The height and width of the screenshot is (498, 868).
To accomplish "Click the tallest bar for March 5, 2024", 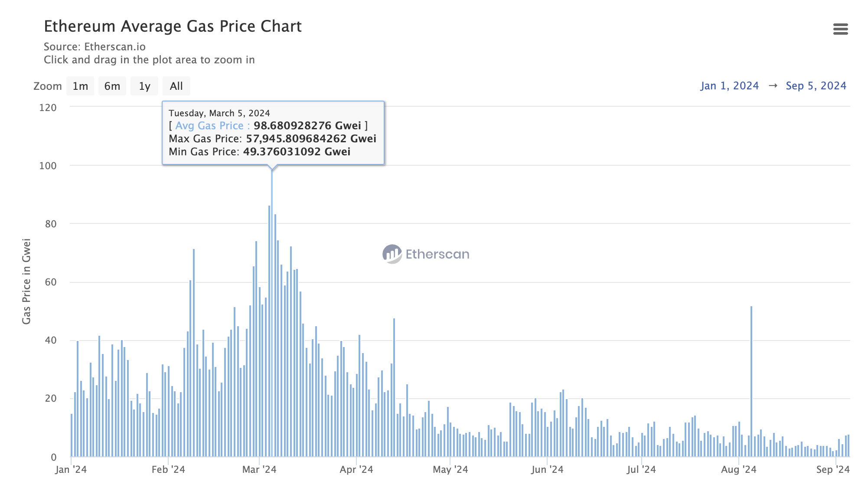I will pos(272,312).
